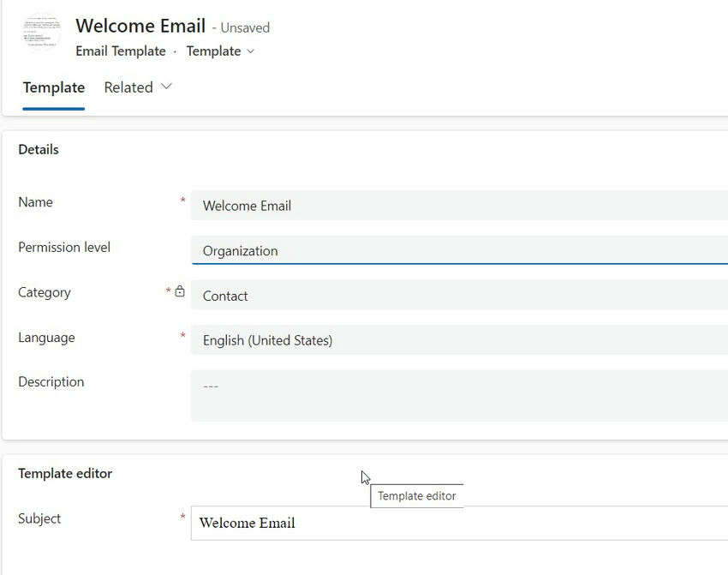Click the Permission level field label

[x=64, y=247]
